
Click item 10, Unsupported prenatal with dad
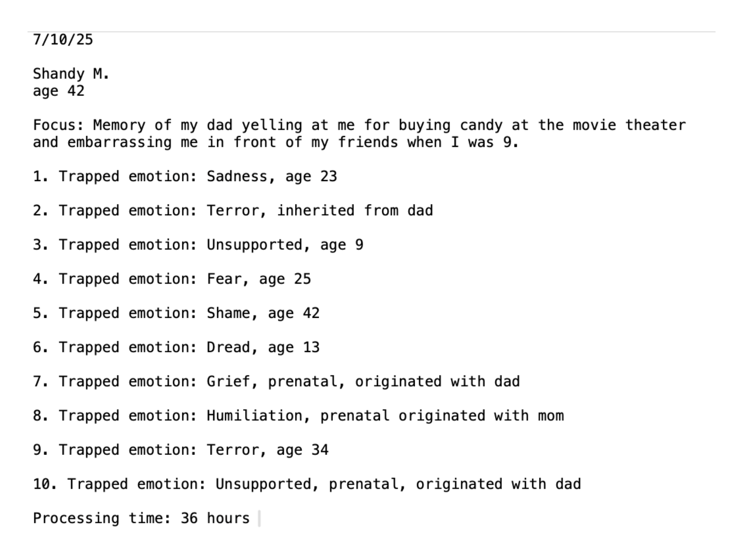pos(307,484)
